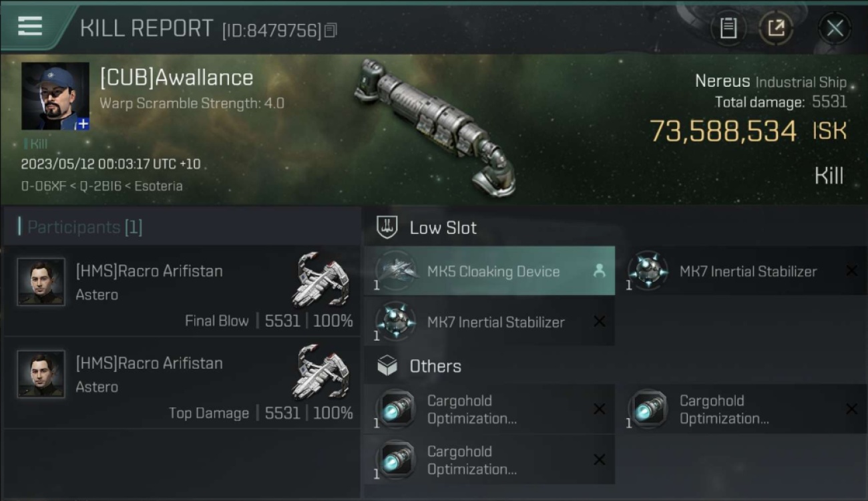Click the Astero ship icon in the Top Damage row
Image resolution: width=868 pixels, height=501 pixels.
pyautogui.click(x=322, y=372)
